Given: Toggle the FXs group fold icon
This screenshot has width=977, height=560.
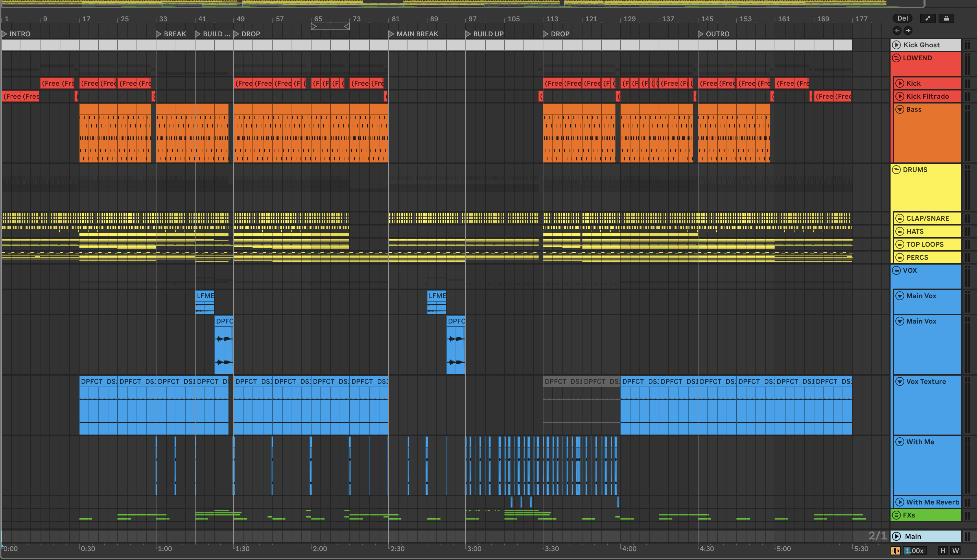Looking at the screenshot, I should point(896,515).
